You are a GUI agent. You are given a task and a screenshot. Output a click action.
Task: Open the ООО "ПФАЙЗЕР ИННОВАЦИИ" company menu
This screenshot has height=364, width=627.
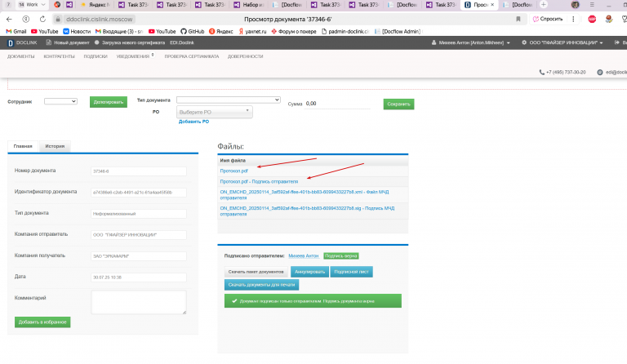tap(562, 42)
